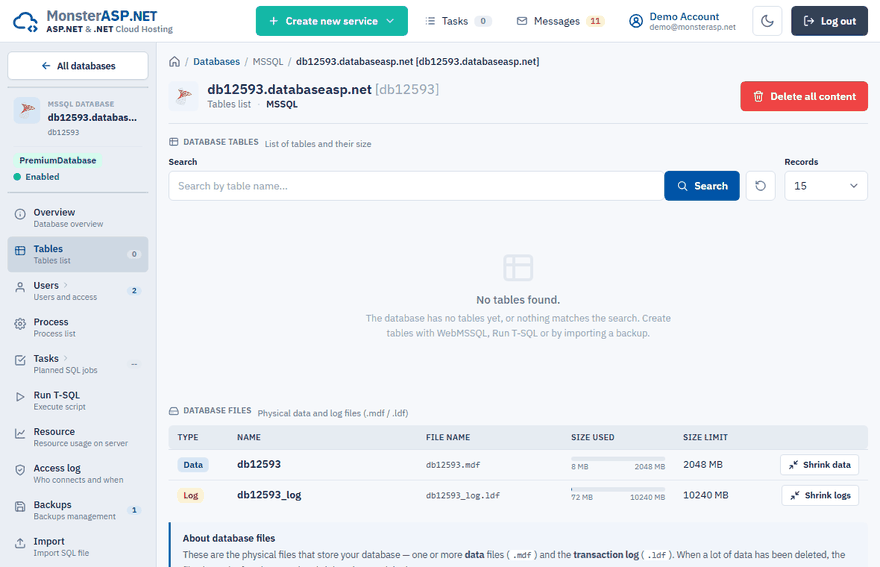
Task: Open Users and access in sidebar
Action: (x=78, y=291)
